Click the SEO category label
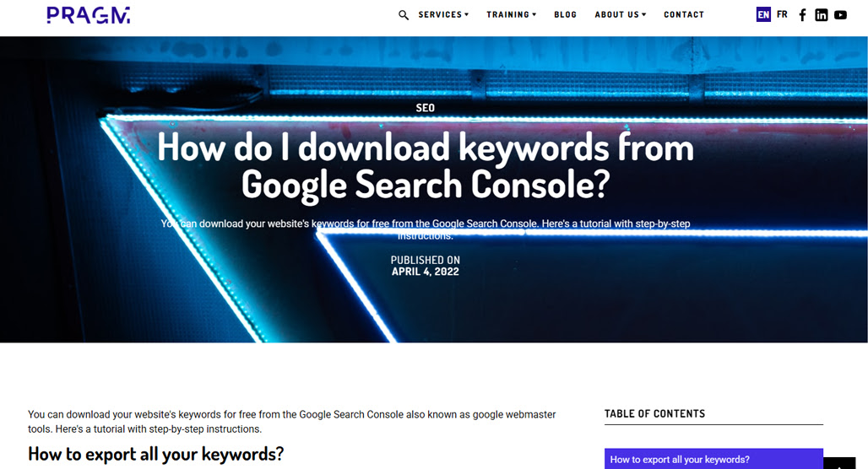 coord(426,108)
